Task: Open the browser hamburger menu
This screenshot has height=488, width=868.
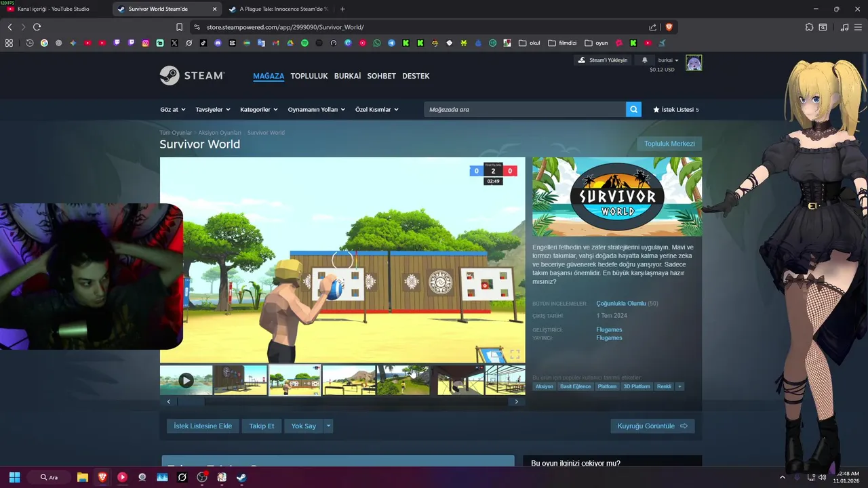Action: (859, 27)
